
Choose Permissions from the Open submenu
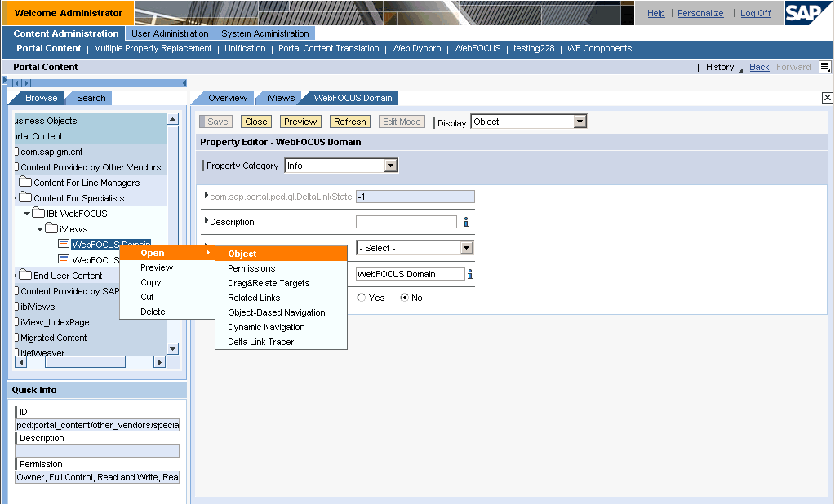(251, 268)
